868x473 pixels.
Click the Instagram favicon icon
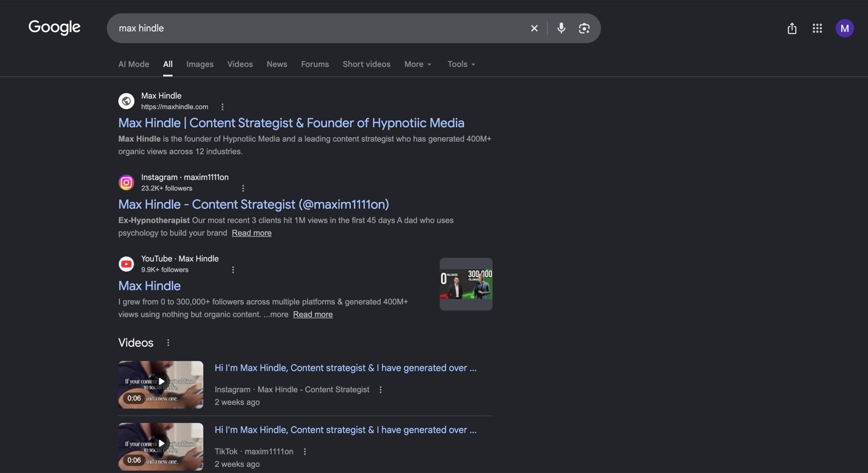pyautogui.click(x=126, y=182)
